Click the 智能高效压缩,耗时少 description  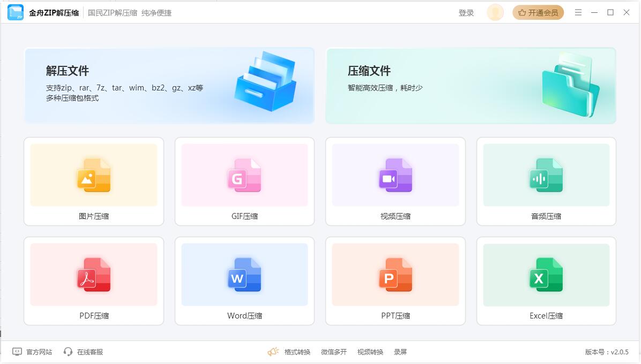(385, 88)
